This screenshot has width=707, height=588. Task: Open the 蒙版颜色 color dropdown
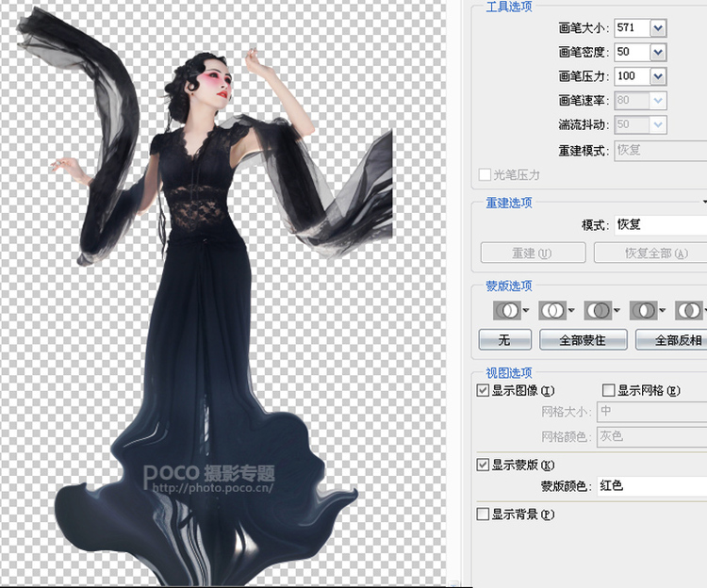(652, 485)
